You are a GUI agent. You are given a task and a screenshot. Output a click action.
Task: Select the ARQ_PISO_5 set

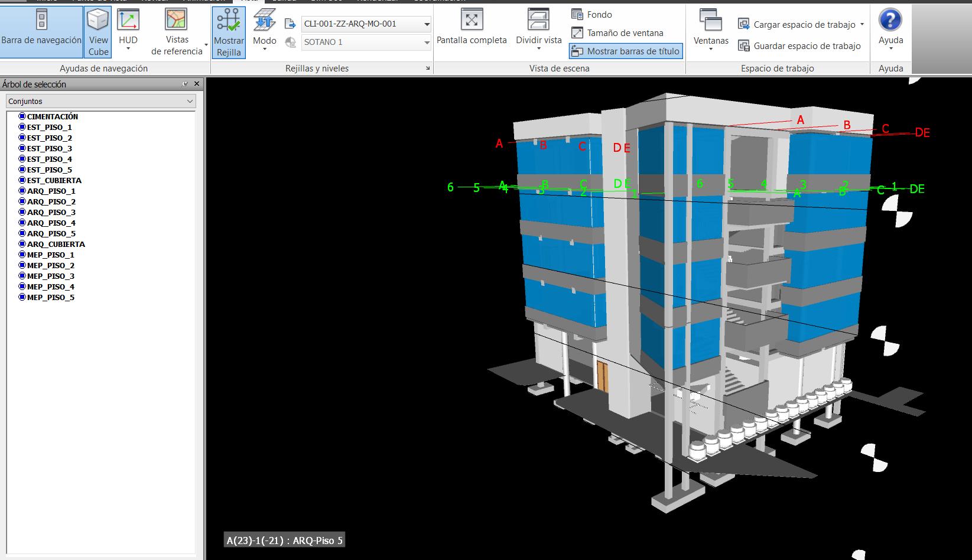pyautogui.click(x=47, y=234)
